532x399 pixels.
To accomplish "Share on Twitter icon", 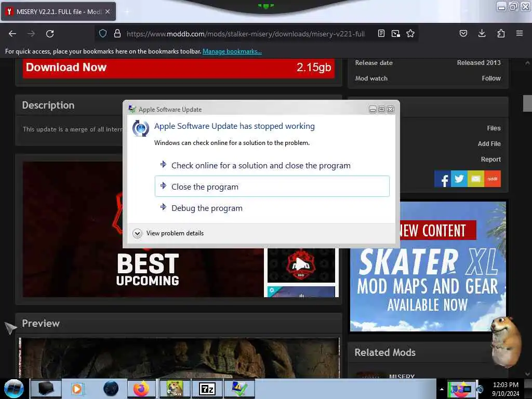I will coord(459,179).
